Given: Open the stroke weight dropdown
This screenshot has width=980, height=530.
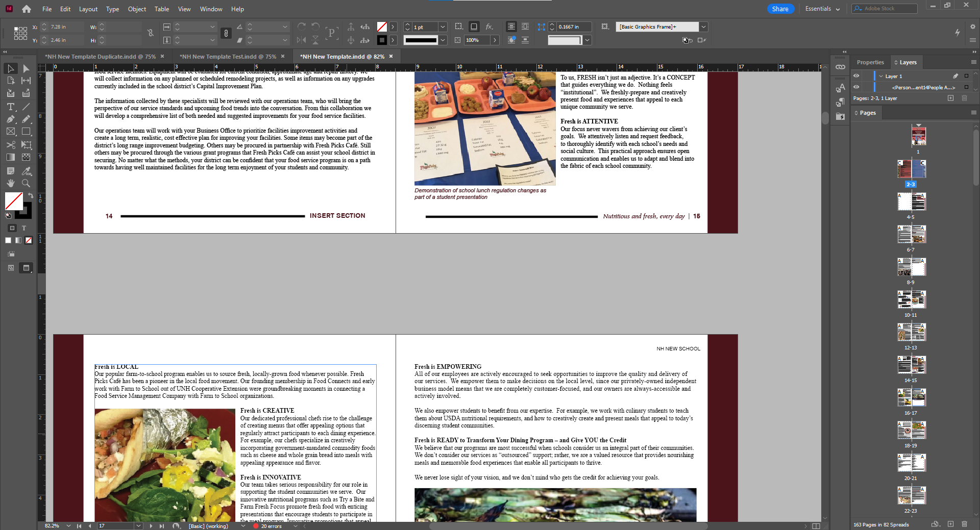Looking at the screenshot, I should [x=443, y=27].
